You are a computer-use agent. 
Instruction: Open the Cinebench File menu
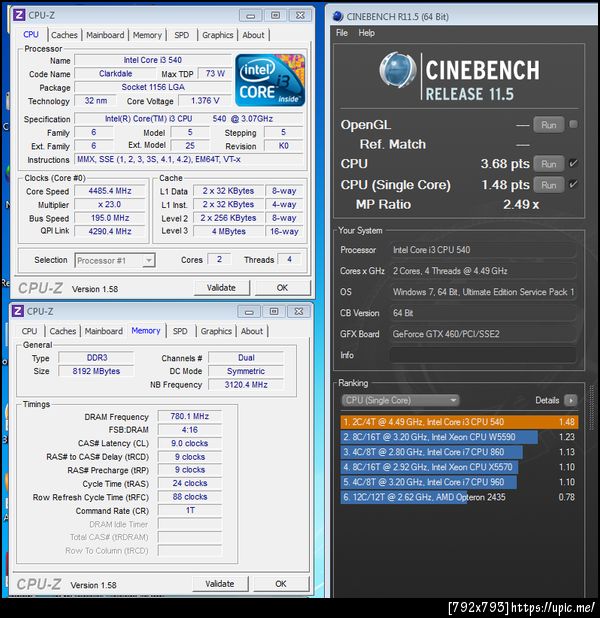pos(342,33)
